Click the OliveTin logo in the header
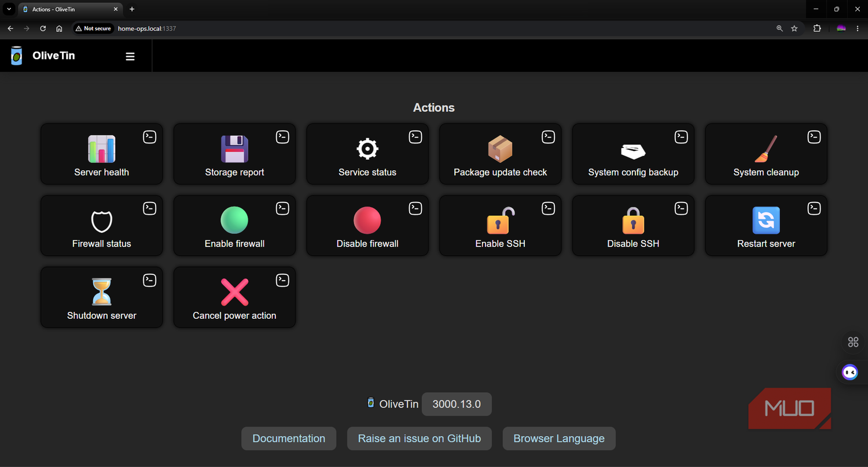The image size is (868, 467). point(17,56)
